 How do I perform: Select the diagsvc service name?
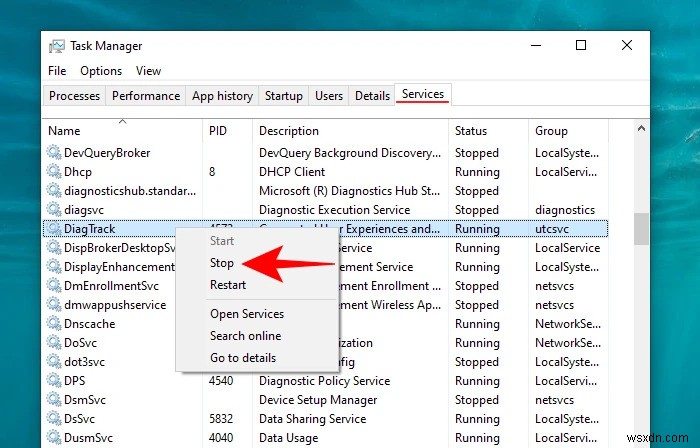(x=84, y=210)
